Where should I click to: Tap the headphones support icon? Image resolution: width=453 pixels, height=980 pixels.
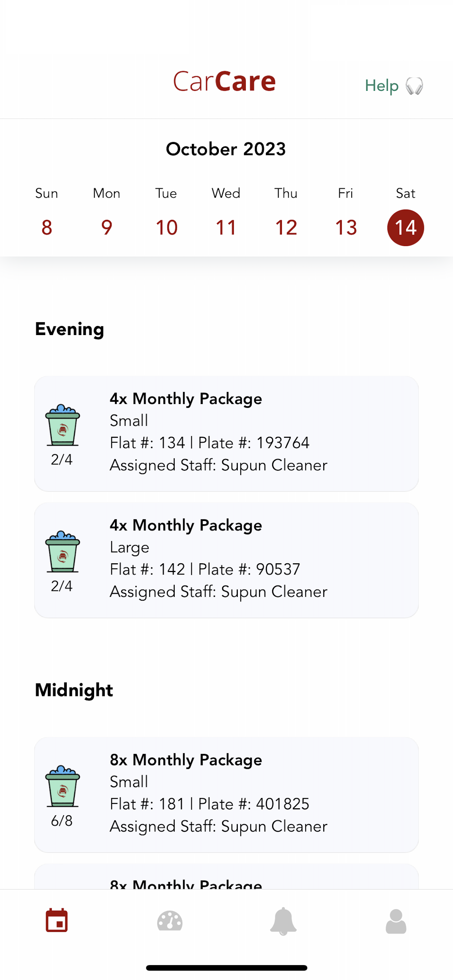click(414, 86)
